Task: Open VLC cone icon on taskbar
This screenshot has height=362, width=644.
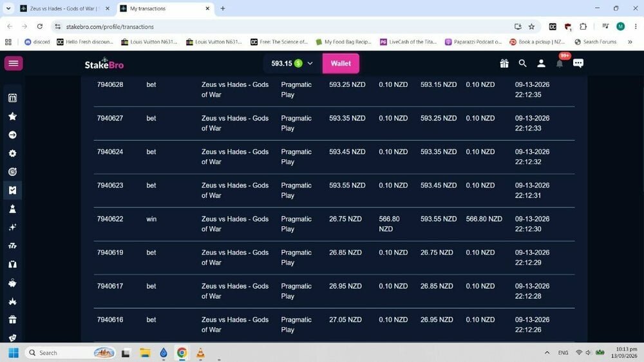Action: pyautogui.click(x=200, y=352)
